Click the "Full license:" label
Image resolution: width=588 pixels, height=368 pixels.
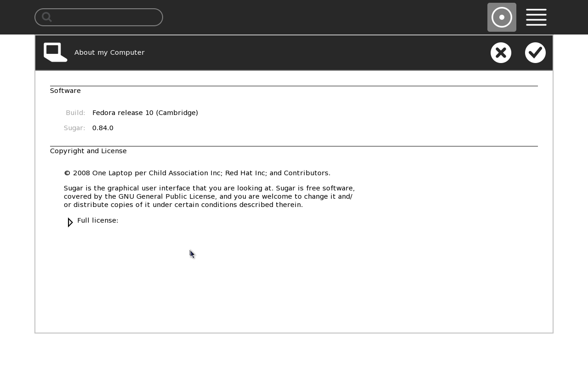tap(98, 220)
